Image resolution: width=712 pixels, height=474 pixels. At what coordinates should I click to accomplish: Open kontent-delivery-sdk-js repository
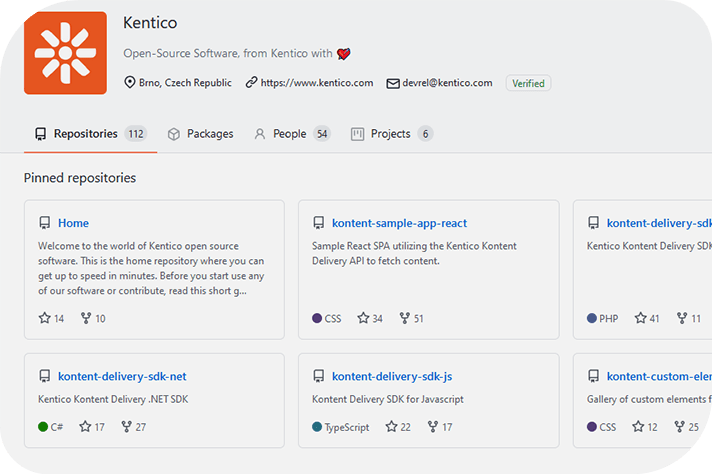(392, 376)
